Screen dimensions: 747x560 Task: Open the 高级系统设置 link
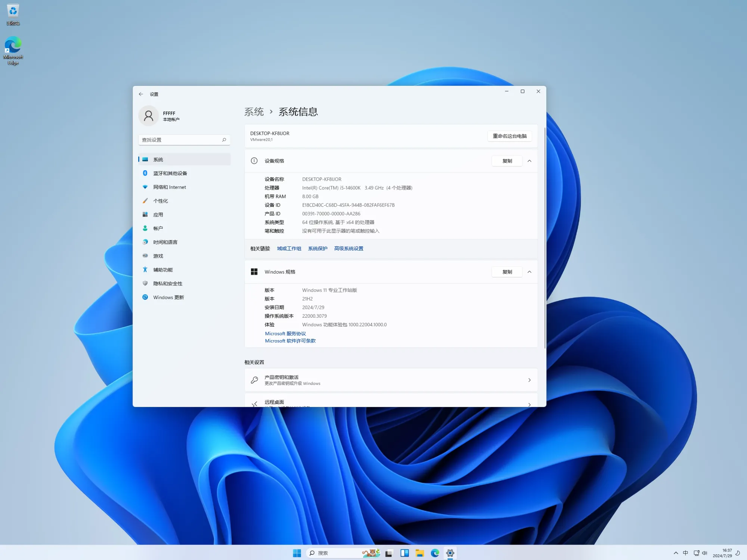pyautogui.click(x=348, y=248)
